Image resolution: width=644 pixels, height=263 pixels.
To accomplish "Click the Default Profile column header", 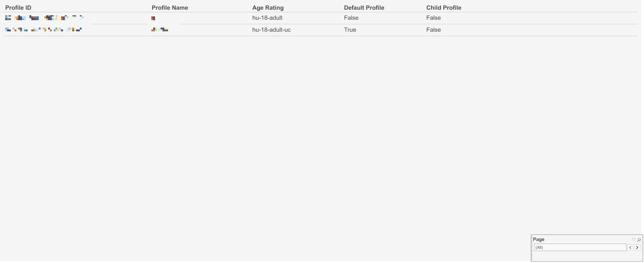I will tap(364, 7).
